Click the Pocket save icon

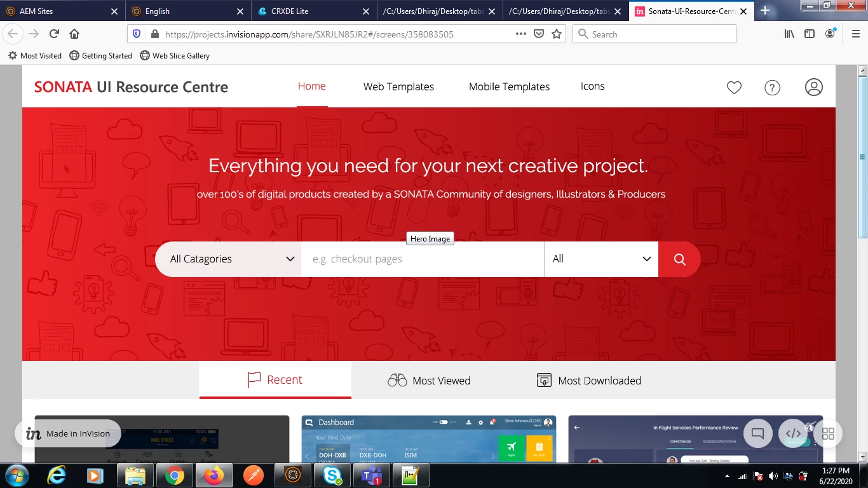point(539,34)
